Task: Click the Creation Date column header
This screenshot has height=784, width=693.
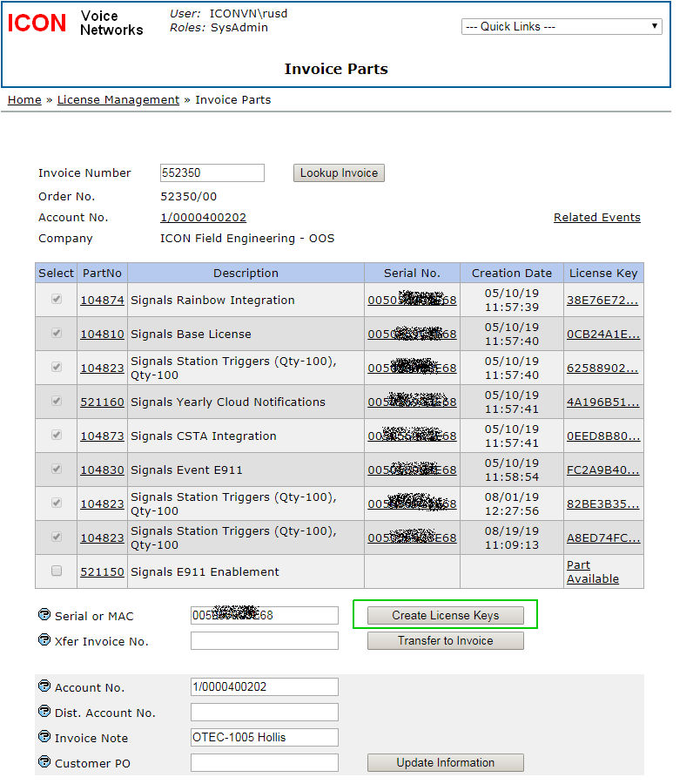Action: click(x=512, y=273)
